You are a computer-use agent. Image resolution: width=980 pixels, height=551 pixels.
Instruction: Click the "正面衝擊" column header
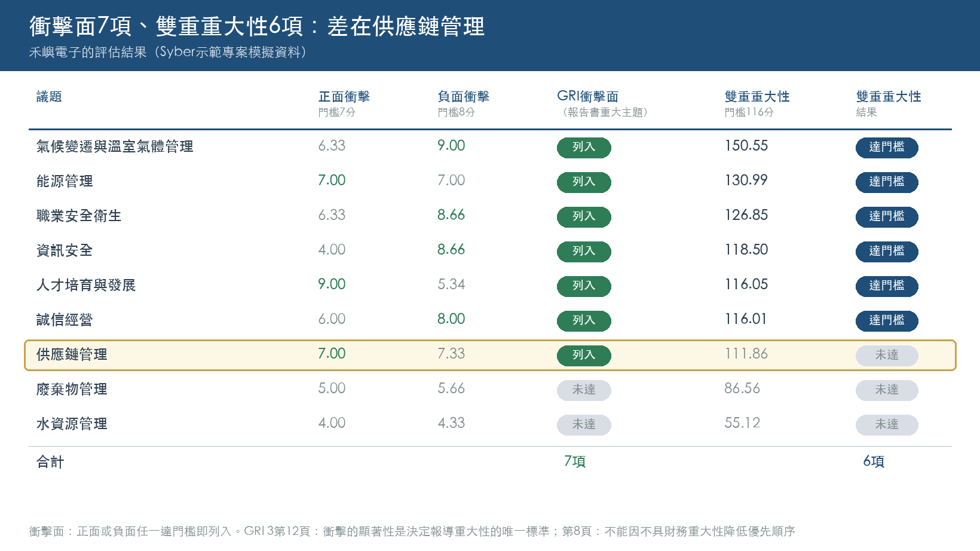(x=344, y=97)
